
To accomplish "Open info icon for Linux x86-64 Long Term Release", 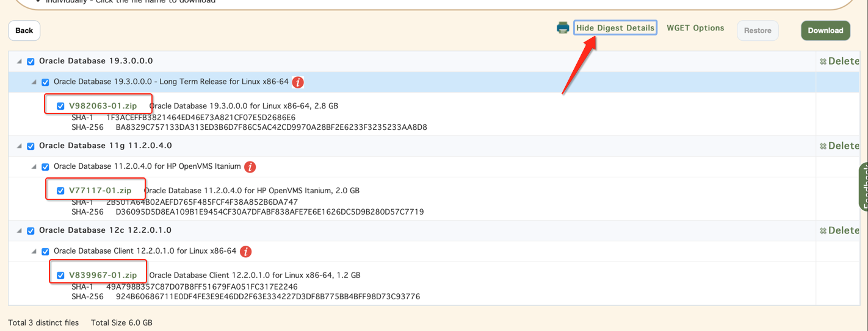I will pyautogui.click(x=298, y=82).
